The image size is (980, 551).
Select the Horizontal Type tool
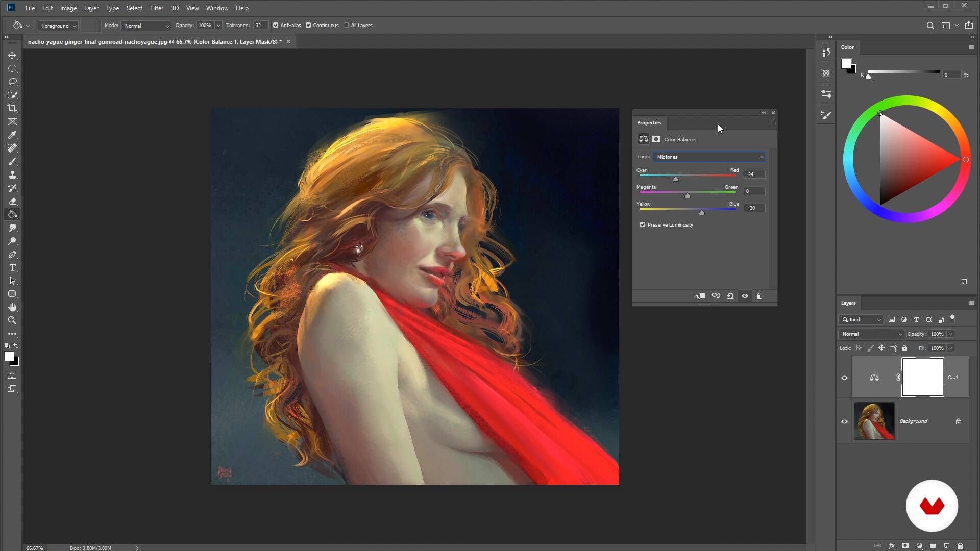pyautogui.click(x=12, y=267)
